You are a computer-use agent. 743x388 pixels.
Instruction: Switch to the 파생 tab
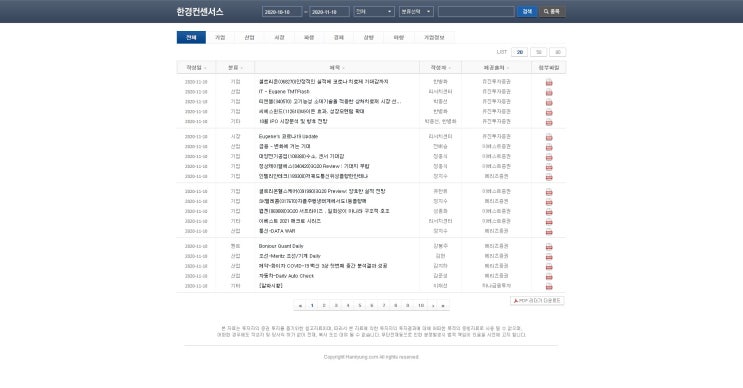[309, 37]
